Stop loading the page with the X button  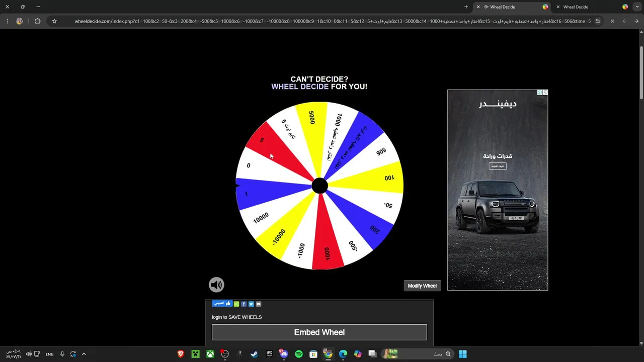click(612, 21)
